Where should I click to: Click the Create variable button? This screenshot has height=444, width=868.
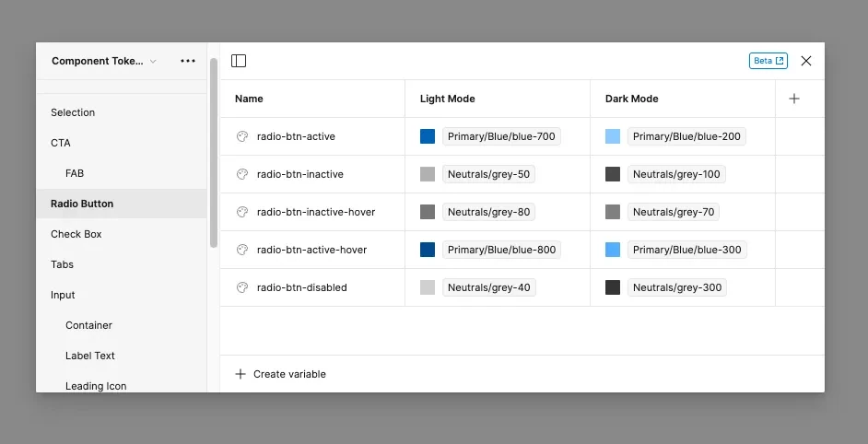281,374
